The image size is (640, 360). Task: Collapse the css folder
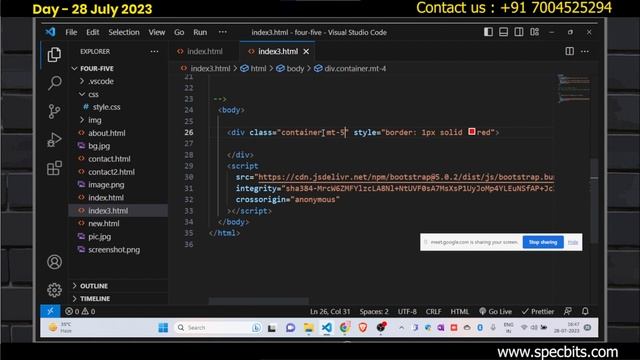[93, 94]
